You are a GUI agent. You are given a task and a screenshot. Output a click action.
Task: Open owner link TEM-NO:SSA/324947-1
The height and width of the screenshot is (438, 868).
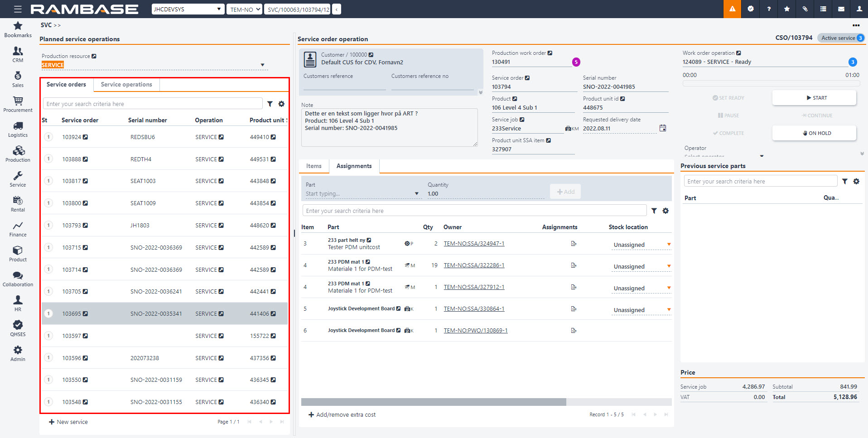474,244
